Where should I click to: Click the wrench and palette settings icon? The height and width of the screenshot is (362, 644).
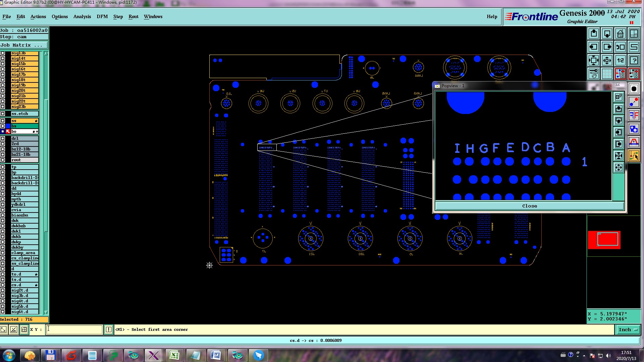593,74
